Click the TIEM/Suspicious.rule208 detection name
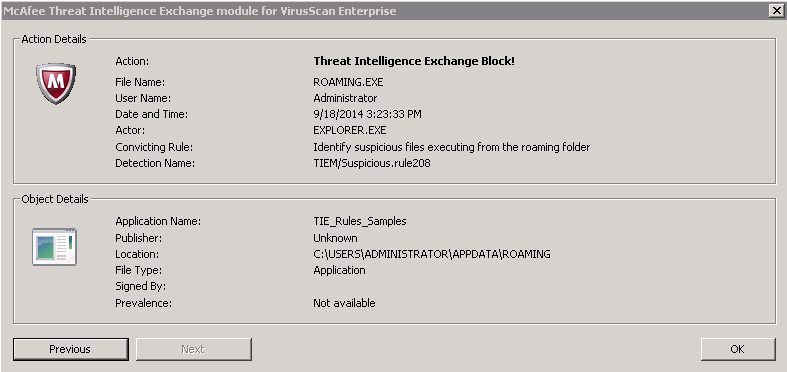Viewport: 787px width, 372px height. 372,163
